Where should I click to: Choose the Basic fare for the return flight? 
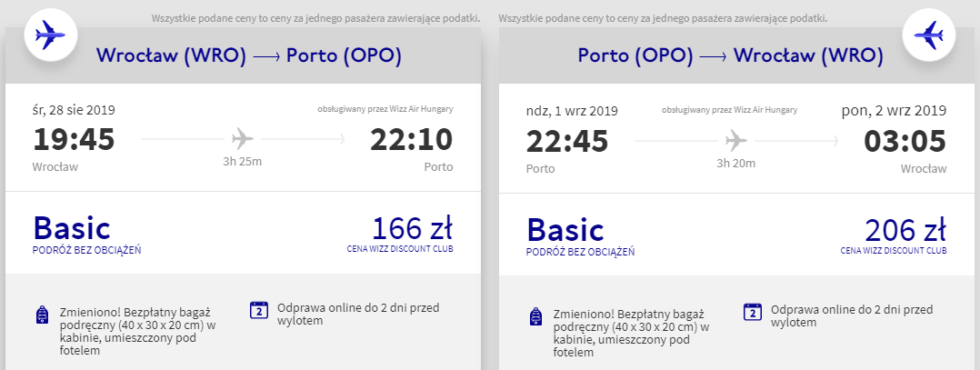tap(565, 227)
